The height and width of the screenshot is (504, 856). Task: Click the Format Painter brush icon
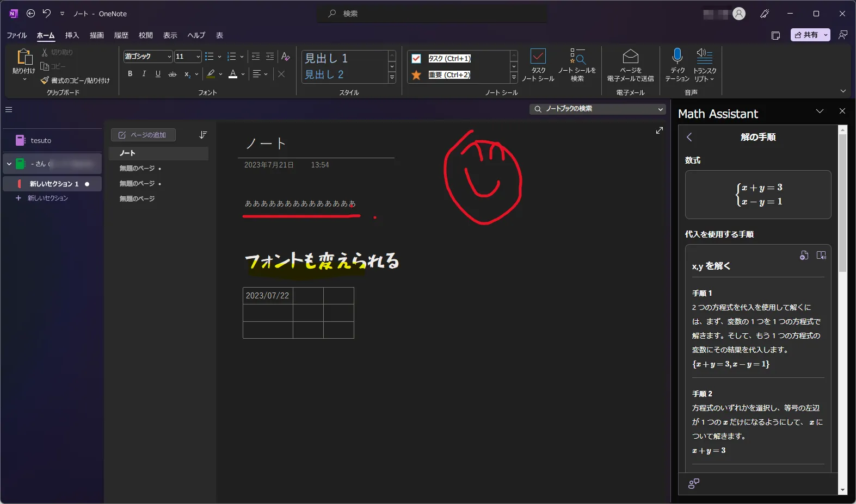point(45,80)
